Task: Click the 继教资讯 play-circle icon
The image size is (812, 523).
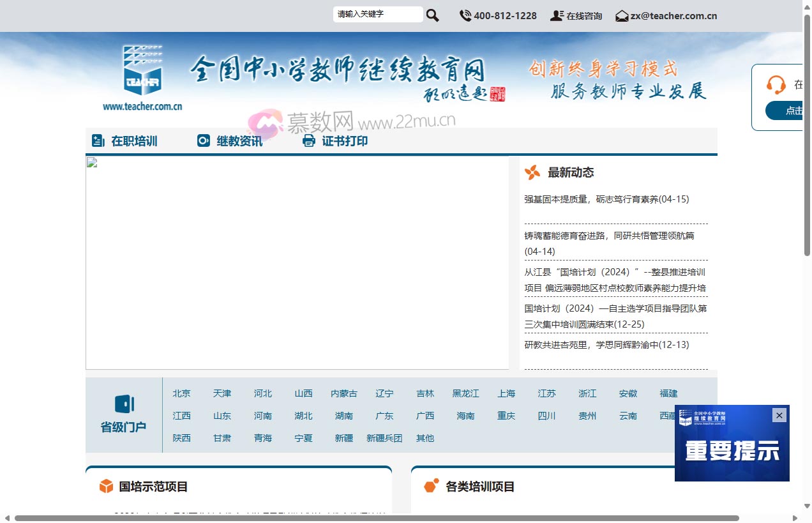Action: (x=203, y=140)
